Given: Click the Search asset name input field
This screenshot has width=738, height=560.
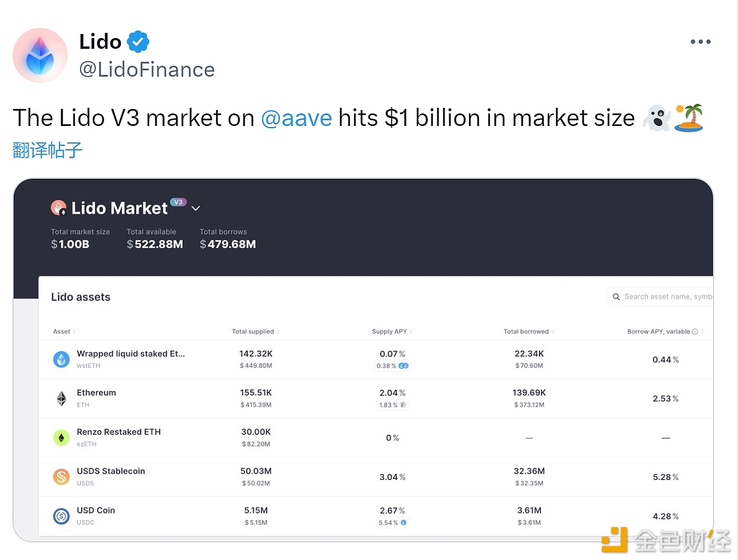Looking at the screenshot, I should click(661, 297).
